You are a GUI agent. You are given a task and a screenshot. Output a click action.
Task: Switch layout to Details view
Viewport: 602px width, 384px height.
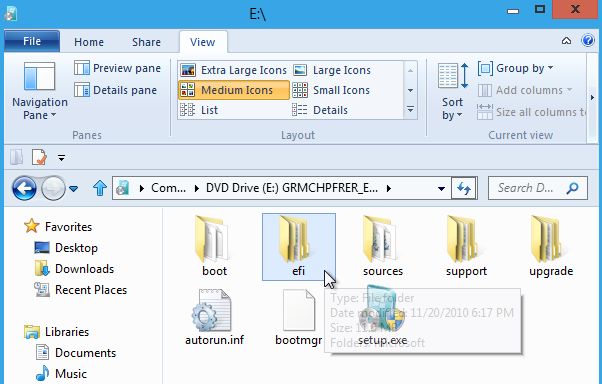[x=320, y=110]
